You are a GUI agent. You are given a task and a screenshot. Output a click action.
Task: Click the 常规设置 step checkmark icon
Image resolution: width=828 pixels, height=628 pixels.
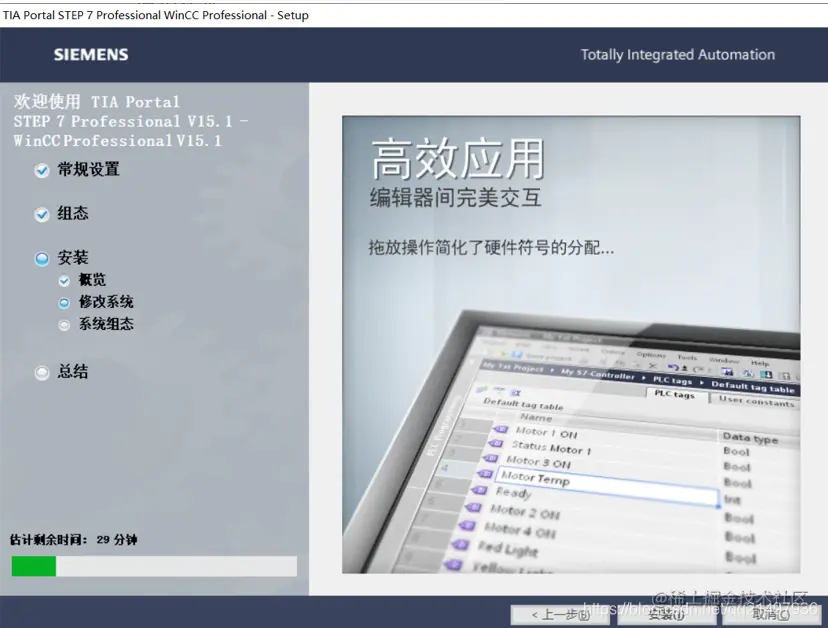[x=42, y=171]
